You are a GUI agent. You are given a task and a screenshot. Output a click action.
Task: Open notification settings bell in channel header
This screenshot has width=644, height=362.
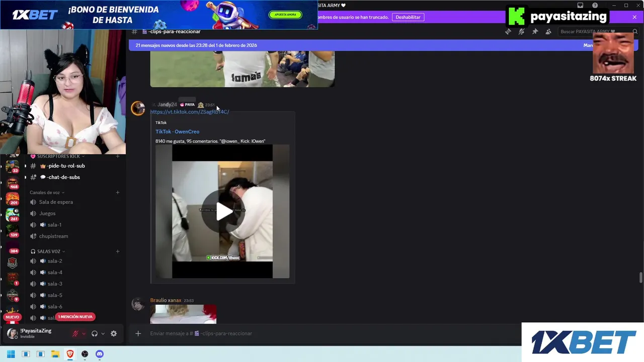point(522,32)
